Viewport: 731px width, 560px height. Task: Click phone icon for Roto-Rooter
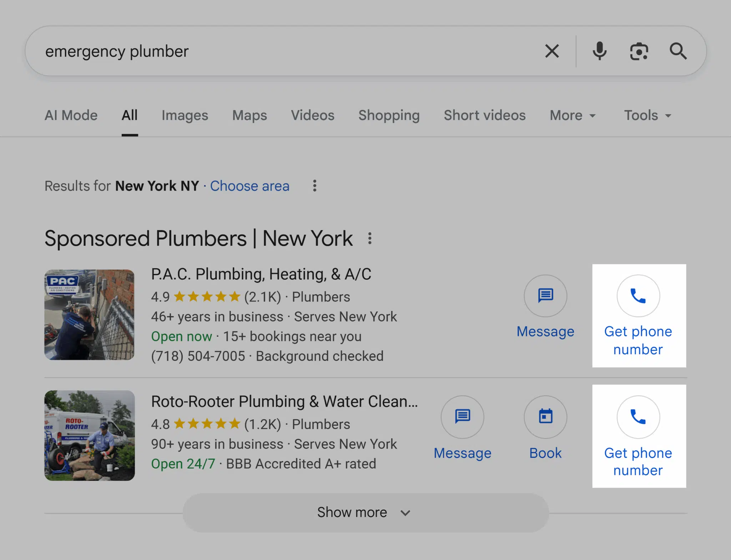click(x=638, y=417)
